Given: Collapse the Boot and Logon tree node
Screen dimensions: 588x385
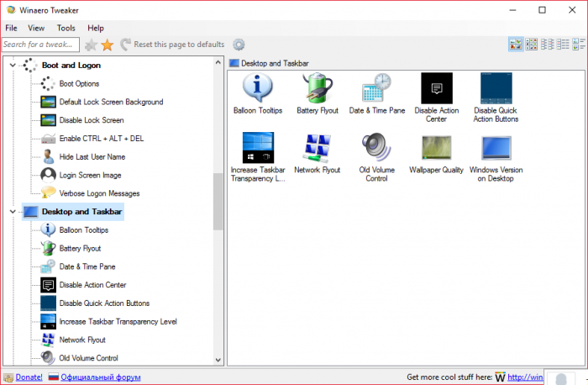Looking at the screenshot, I should point(13,66).
